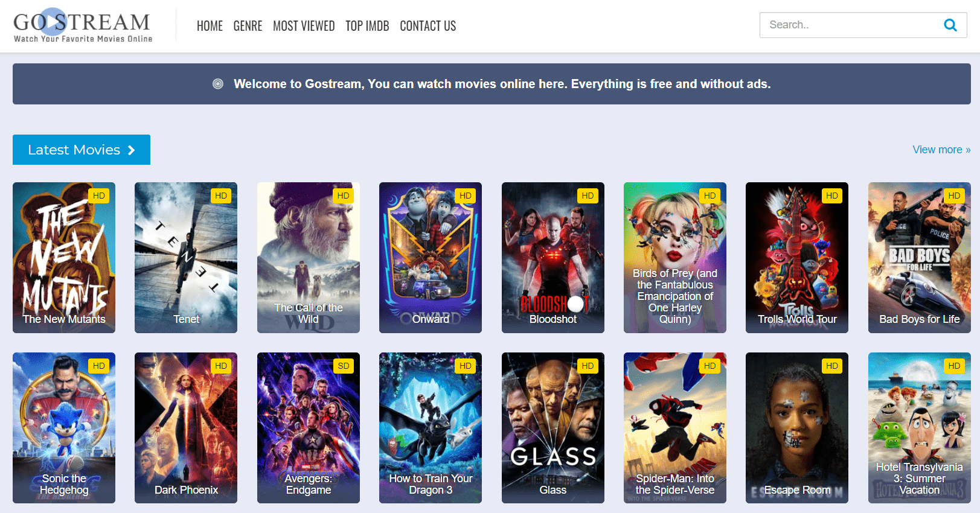980x513 pixels.
Task: Open the Birds of Prey poster
Action: [x=675, y=258]
